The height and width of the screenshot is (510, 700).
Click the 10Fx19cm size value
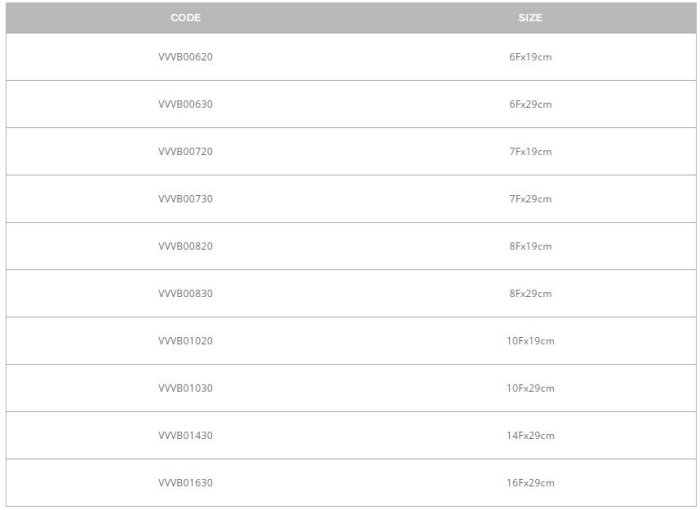pos(530,341)
